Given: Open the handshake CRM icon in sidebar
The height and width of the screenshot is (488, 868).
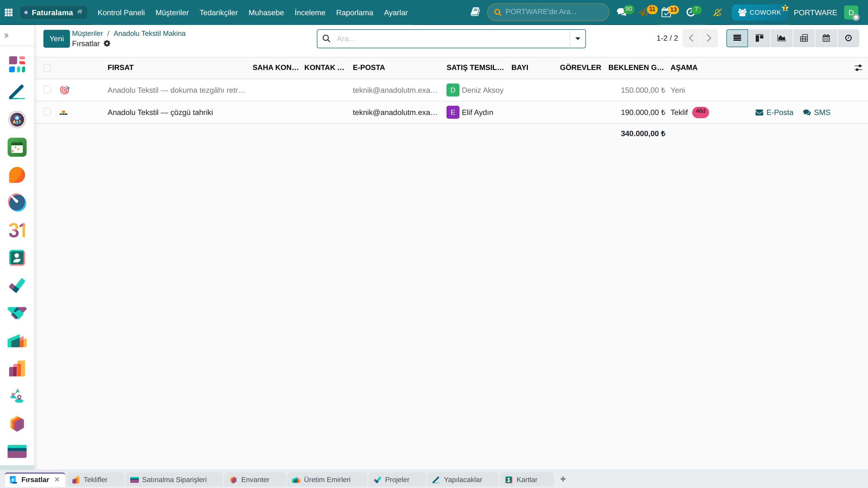Looking at the screenshot, I should [x=17, y=313].
